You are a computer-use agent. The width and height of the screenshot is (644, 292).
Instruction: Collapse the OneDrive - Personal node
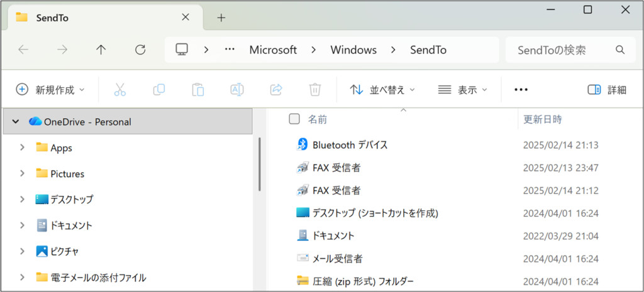(15, 122)
